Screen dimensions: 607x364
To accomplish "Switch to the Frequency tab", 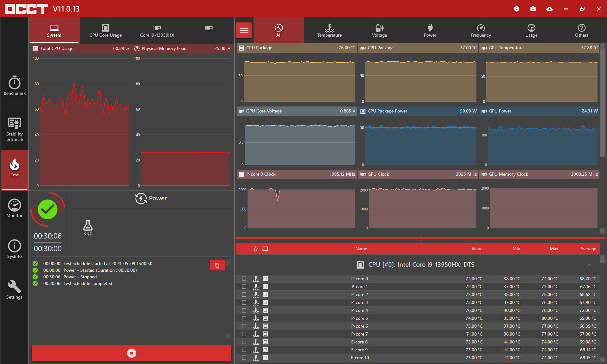I will (481, 30).
